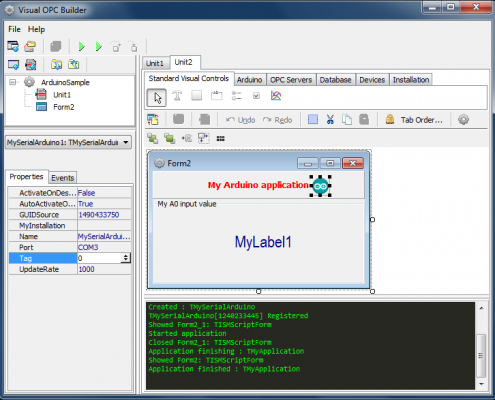The height and width of the screenshot is (400, 495).
Task: Click the first green Run arrow in toolbar
Action: [82, 46]
